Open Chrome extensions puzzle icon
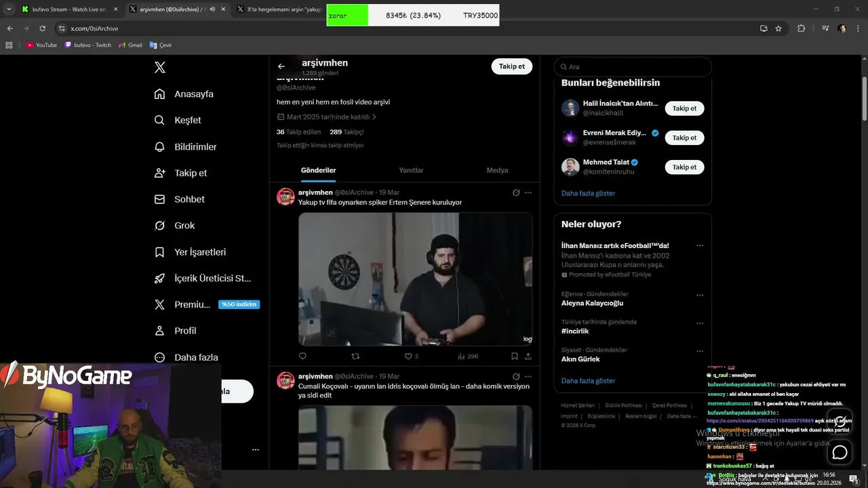 tap(802, 28)
